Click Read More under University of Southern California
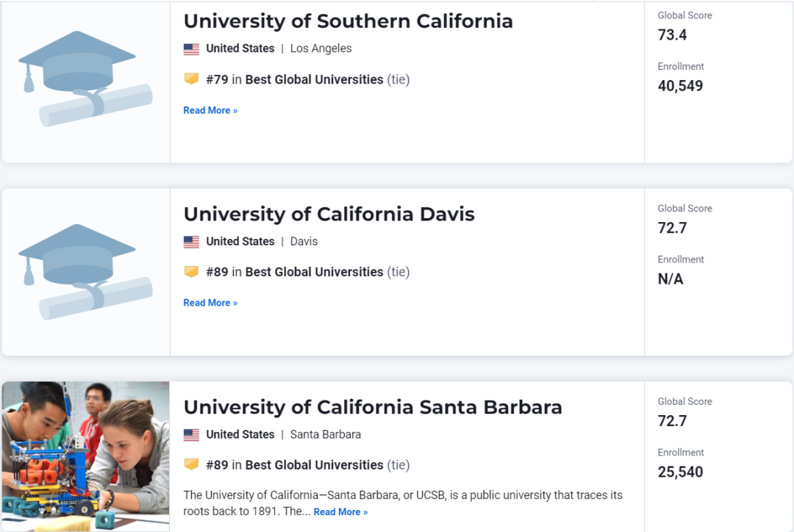The height and width of the screenshot is (532, 794). tap(210, 110)
